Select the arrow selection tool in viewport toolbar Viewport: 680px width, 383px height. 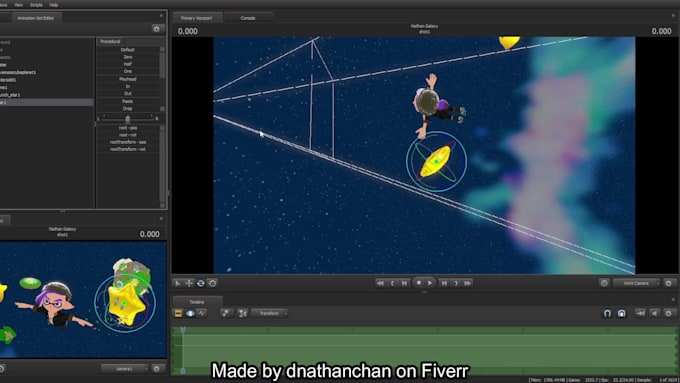177,283
